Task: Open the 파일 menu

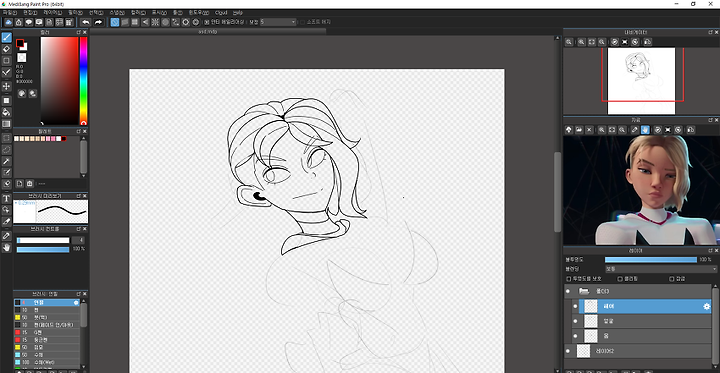Action: 9,12
